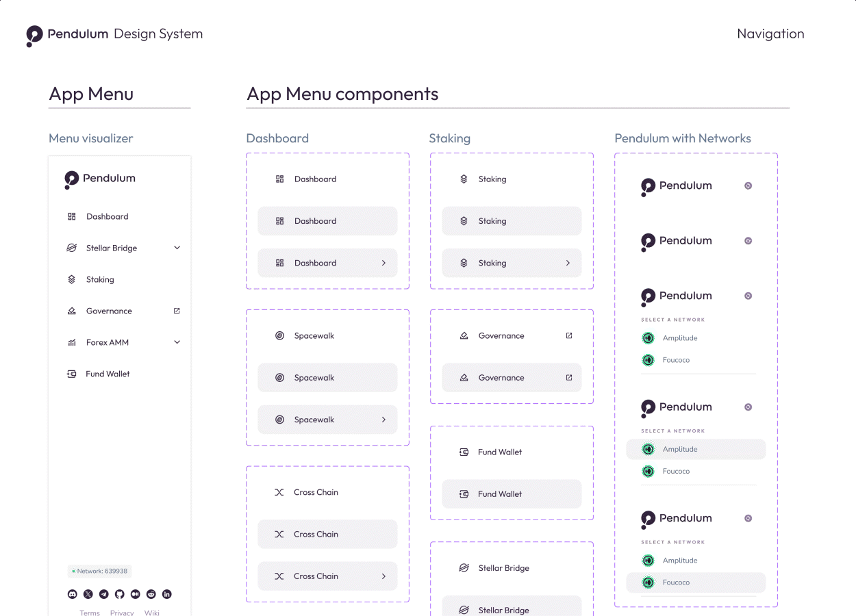Click the external-link icon on the highlighted Governance component
Viewport: 856px width, 616px height.
pos(569,378)
